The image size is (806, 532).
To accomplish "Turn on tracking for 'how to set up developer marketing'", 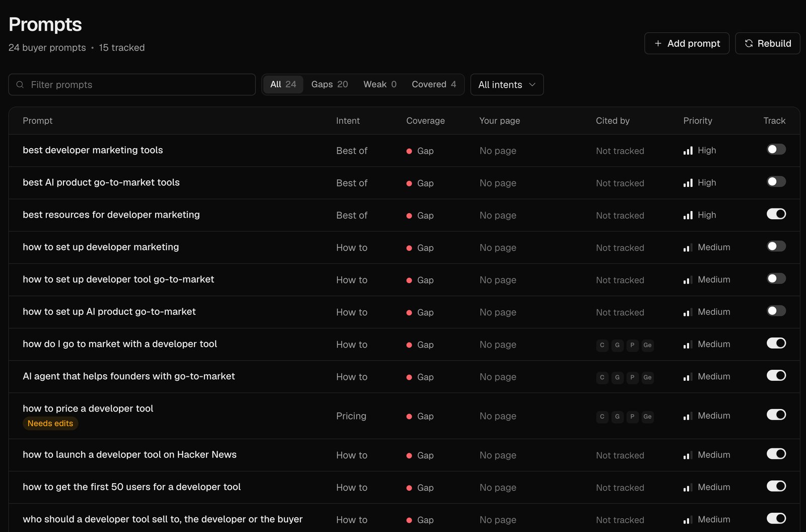I will [x=776, y=246].
